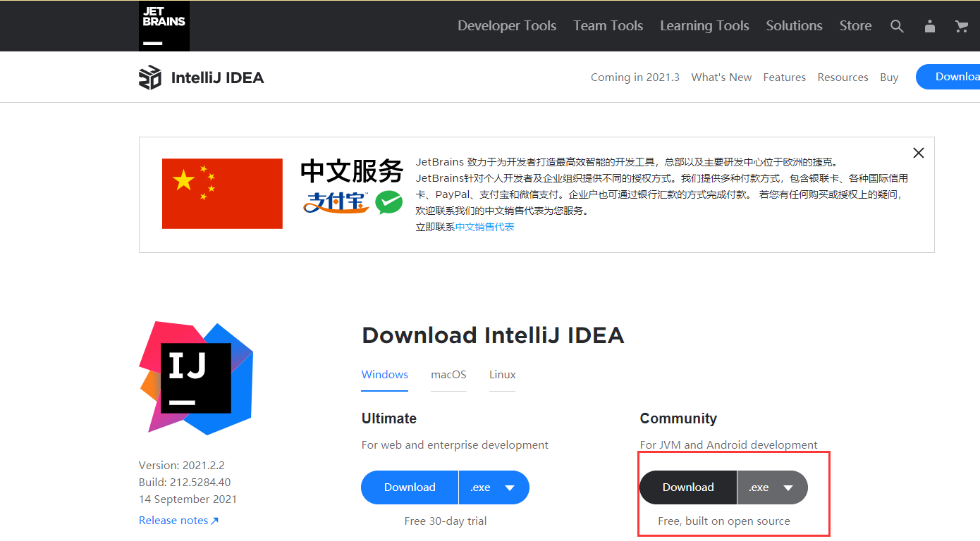
Task: Click the Alipay logo in banner
Action: 336,202
